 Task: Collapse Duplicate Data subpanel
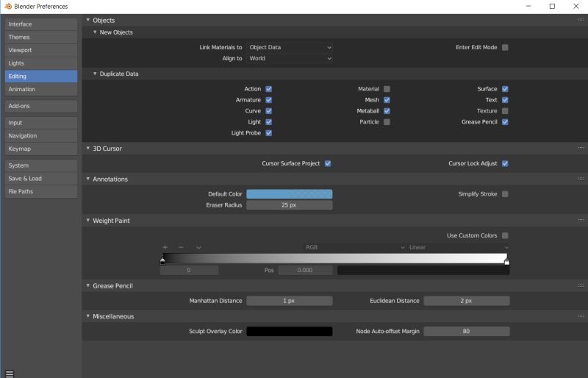click(x=95, y=74)
